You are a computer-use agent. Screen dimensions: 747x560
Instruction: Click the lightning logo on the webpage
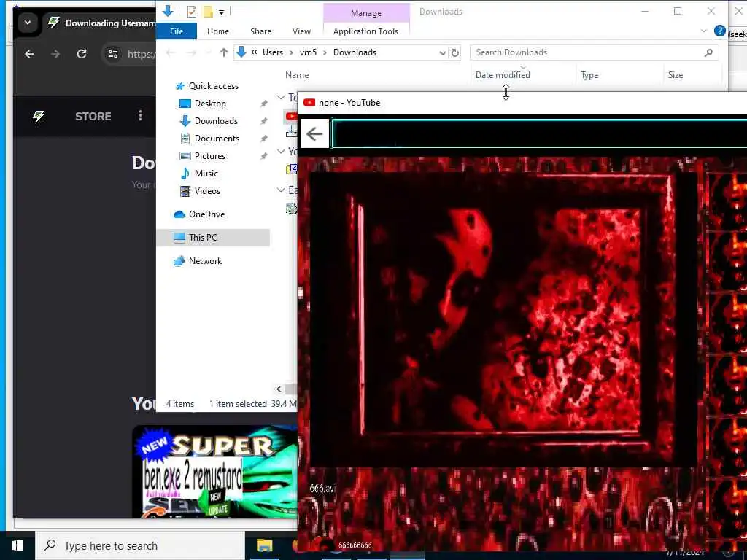39,116
